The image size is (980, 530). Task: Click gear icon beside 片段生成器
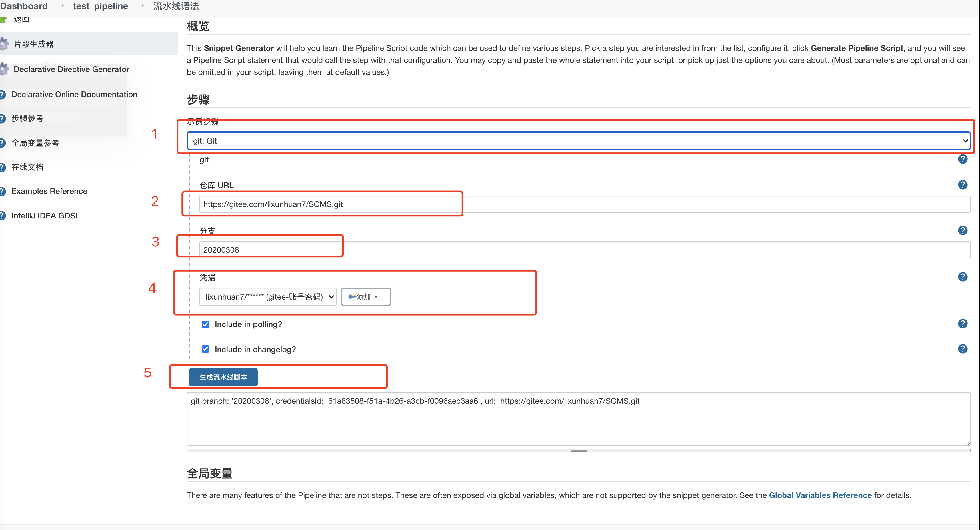(x=4, y=44)
